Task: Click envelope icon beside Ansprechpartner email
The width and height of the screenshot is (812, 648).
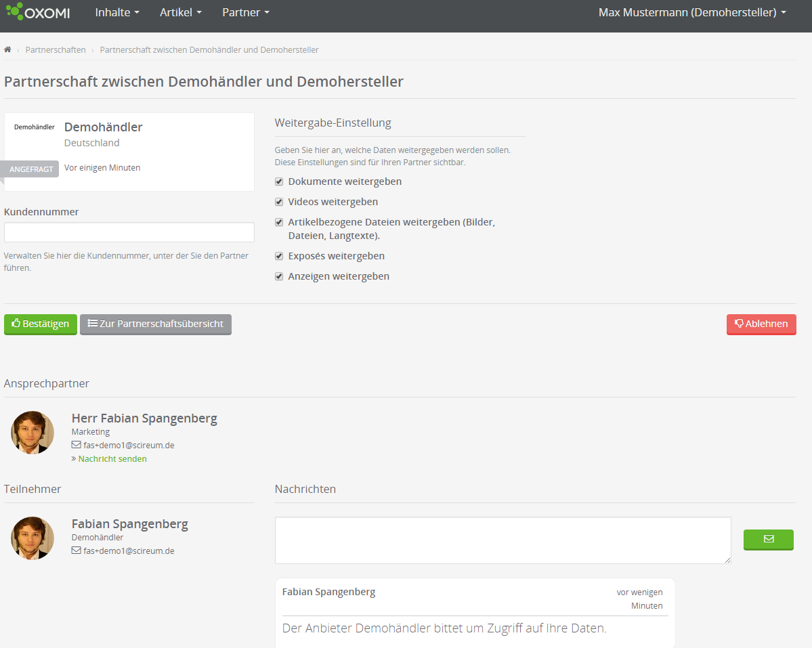Action: 76,446
